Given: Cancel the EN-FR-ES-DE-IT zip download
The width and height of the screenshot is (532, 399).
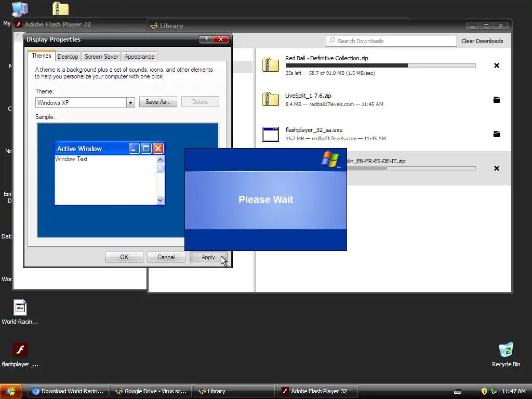Looking at the screenshot, I should click(x=496, y=168).
